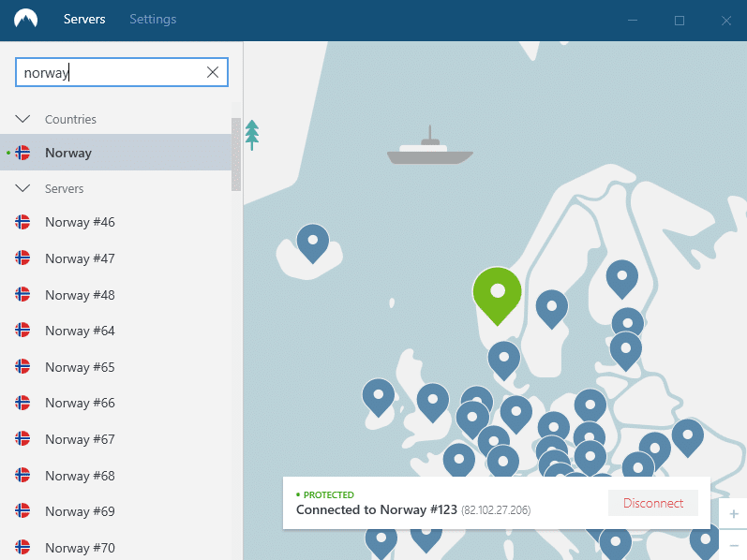Select the Iceland island map pin
The width and height of the screenshot is (747, 560).
pos(313,243)
